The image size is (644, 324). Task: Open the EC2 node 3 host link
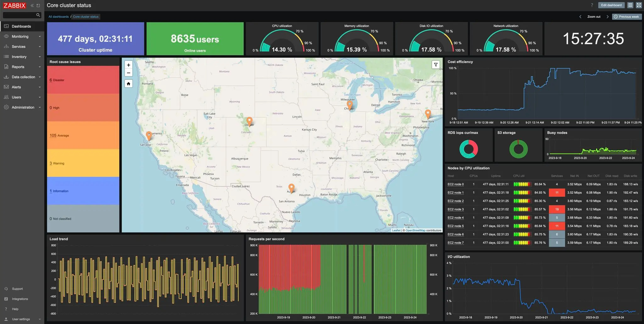tap(455, 209)
